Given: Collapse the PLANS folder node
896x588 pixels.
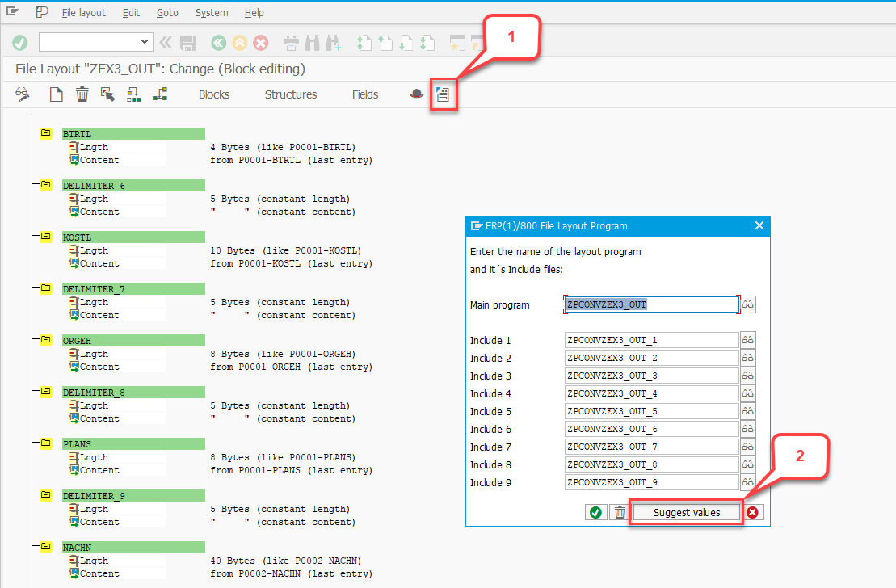Looking at the screenshot, I should coord(46,443).
